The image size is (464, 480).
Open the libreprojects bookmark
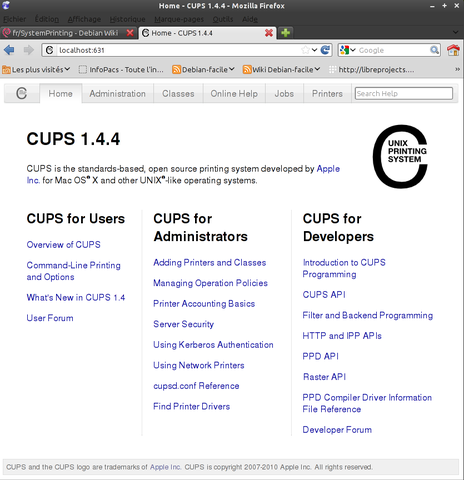tap(372, 69)
